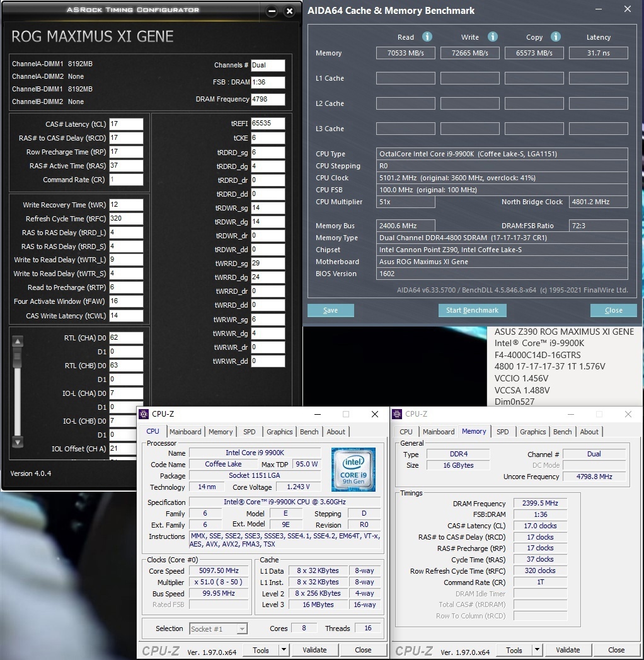Click the Copy info icon in AIDA64

pyautogui.click(x=556, y=37)
